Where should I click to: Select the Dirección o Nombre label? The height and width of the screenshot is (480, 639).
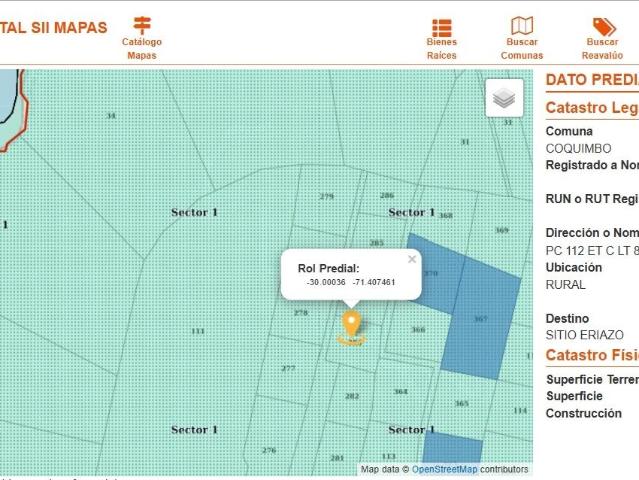click(592, 233)
